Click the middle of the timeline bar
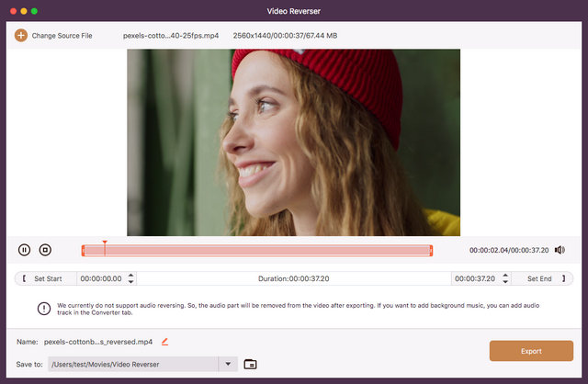The height and width of the screenshot is (384, 588). click(x=257, y=250)
